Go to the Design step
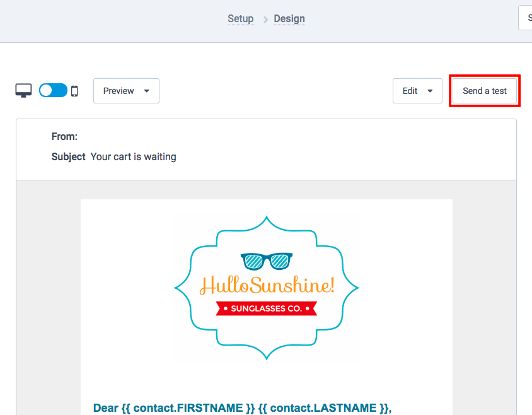This screenshot has width=532, height=415. point(289,19)
